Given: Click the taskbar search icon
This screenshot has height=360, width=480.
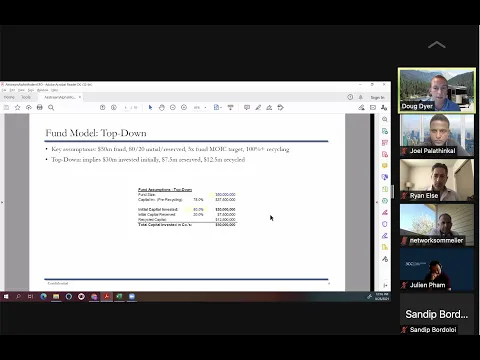Looking at the screenshot, I should click(x=18, y=296).
